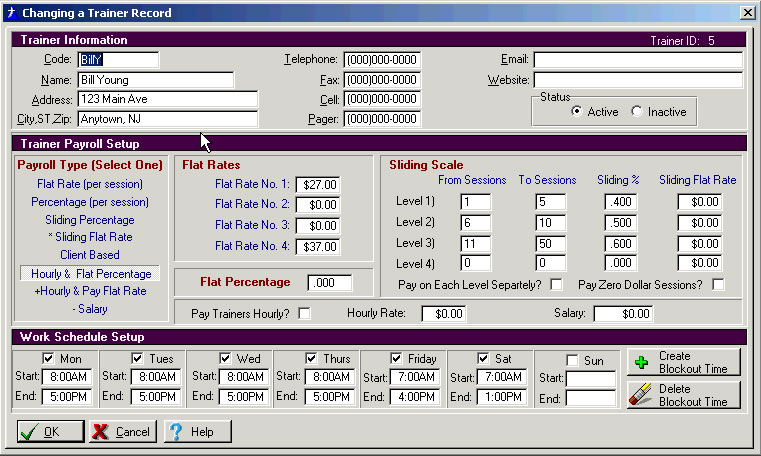Select the Active status radio button
The width and height of the screenshot is (761, 456).
click(576, 112)
